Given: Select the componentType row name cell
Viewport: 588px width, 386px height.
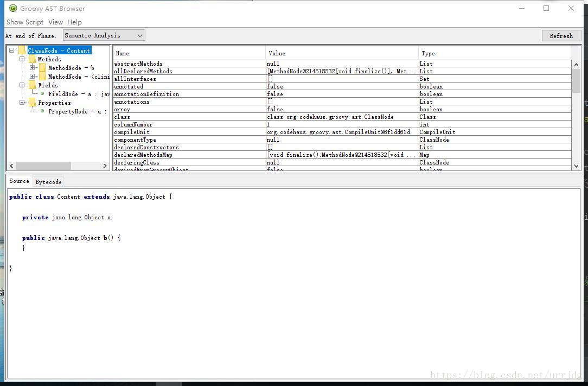Looking at the screenshot, I should (x=189, y=140).
